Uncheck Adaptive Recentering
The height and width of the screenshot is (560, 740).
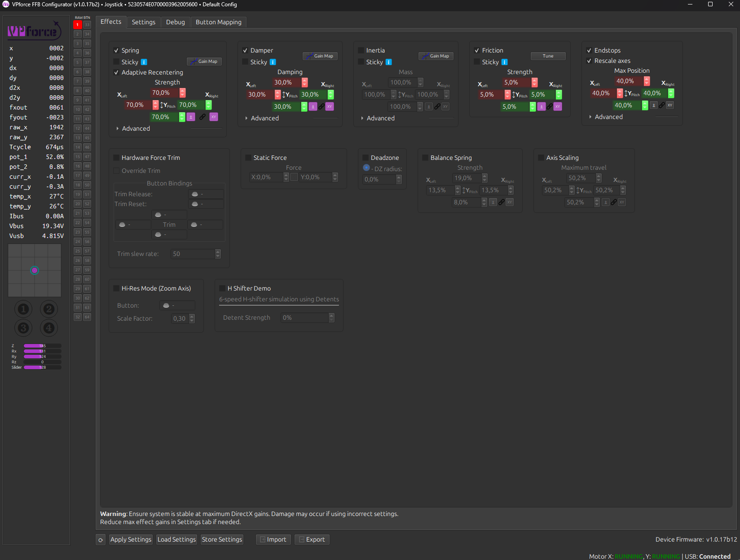click(116, 72)
